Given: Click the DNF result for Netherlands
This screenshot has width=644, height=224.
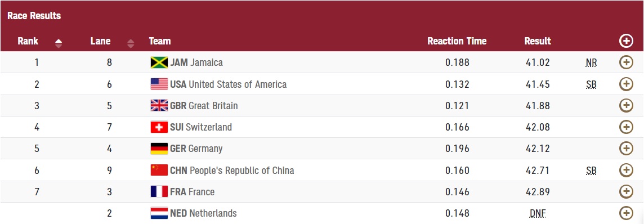Looking at the screenshot, I should coord(538,213).
